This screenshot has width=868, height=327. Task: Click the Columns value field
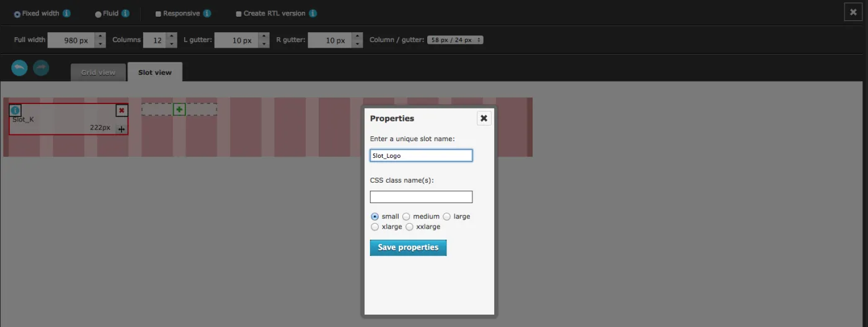[x=154, y=40]
